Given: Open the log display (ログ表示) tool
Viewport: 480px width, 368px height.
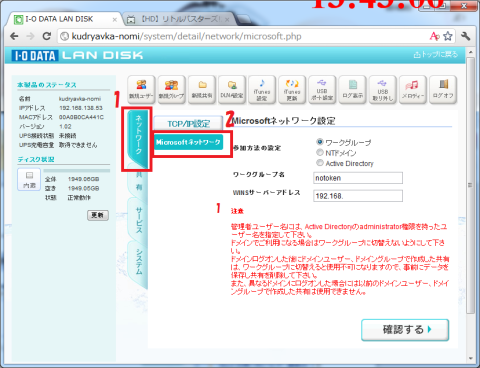Looking at the screenshot, I should [352, 89].
